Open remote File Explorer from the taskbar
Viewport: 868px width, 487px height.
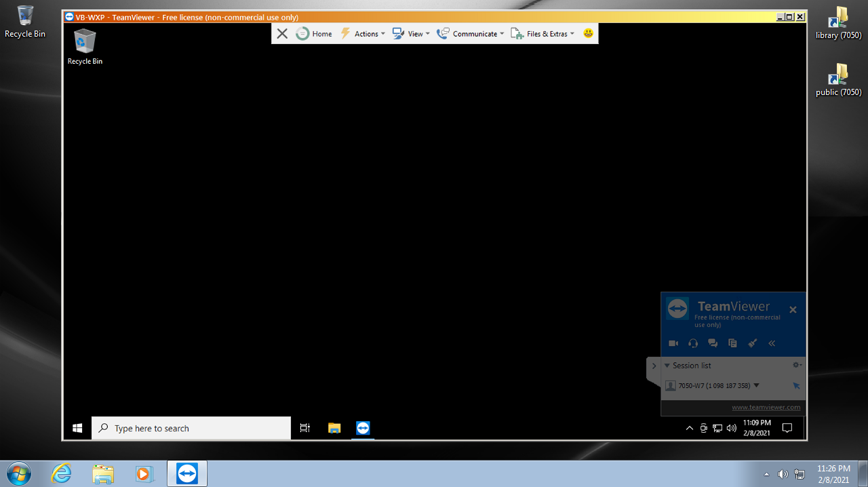[334, 428]
